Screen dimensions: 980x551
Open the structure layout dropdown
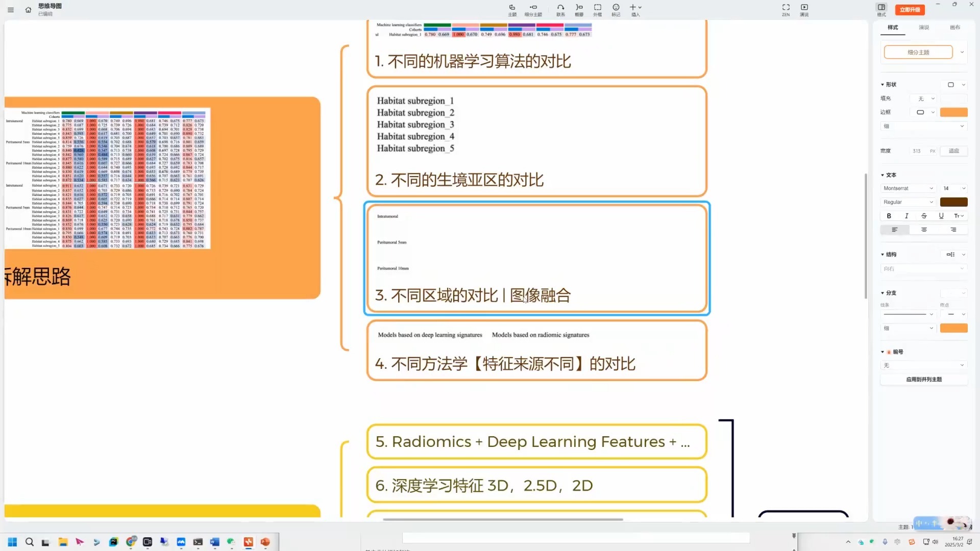[954, 255]
